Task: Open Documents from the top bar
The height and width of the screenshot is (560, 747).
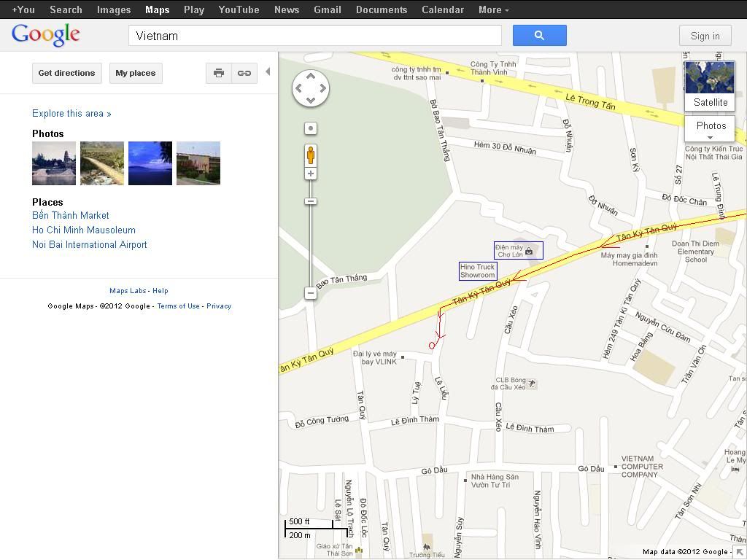Action: pos(382,9)
